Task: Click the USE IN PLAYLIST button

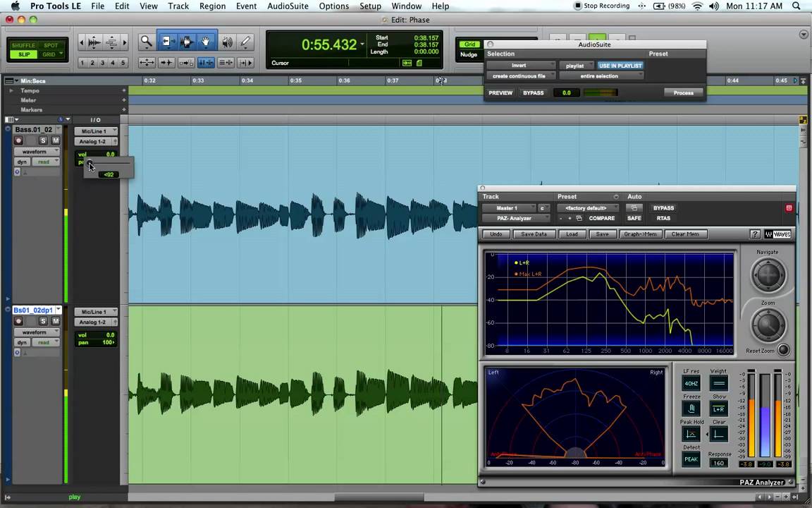Action: (x=620, y=66)
